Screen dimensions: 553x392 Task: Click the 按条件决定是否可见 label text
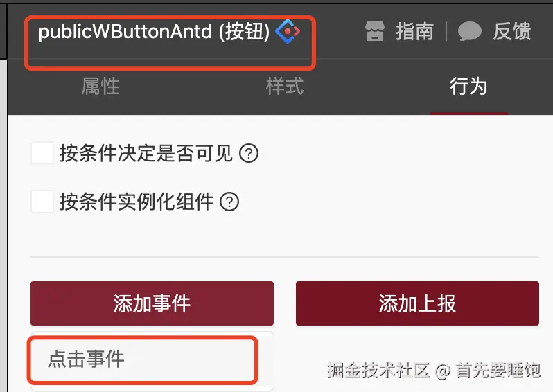tap(146, 153)
